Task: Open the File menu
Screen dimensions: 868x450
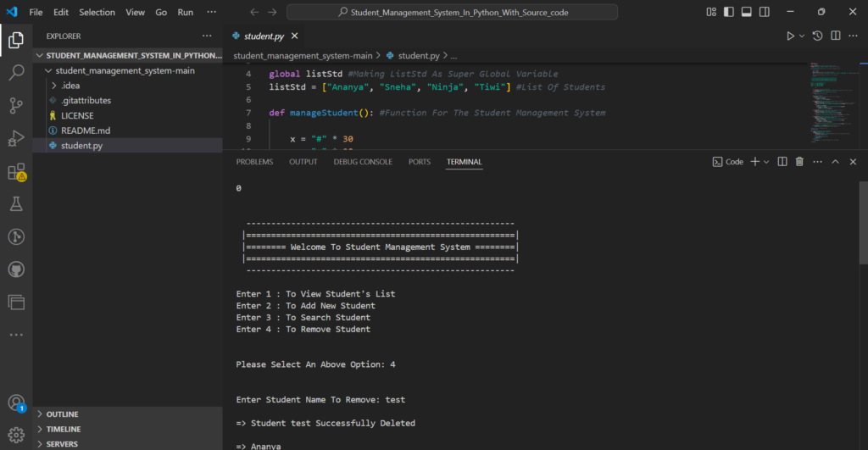Action: click(x=36, y=12)
